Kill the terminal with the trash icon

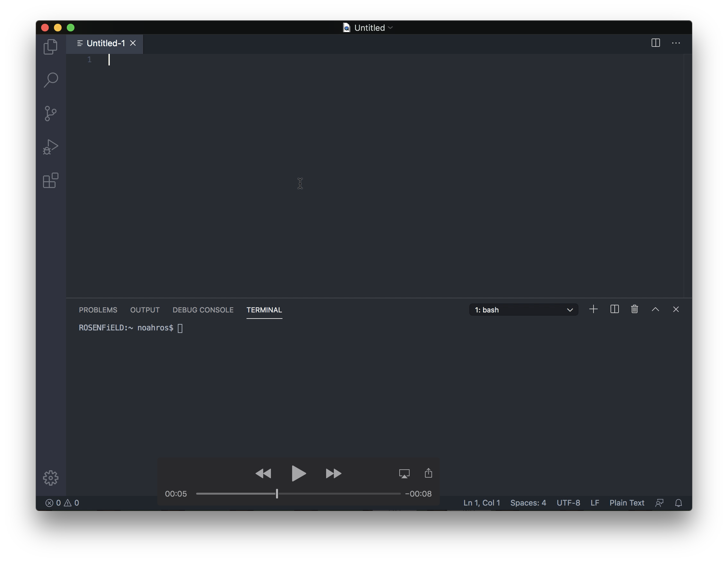[634, 310]
